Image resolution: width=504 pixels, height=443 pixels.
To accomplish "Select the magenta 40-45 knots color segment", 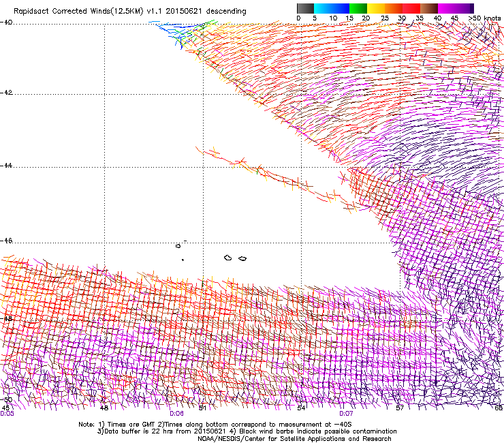I will 447,8.
